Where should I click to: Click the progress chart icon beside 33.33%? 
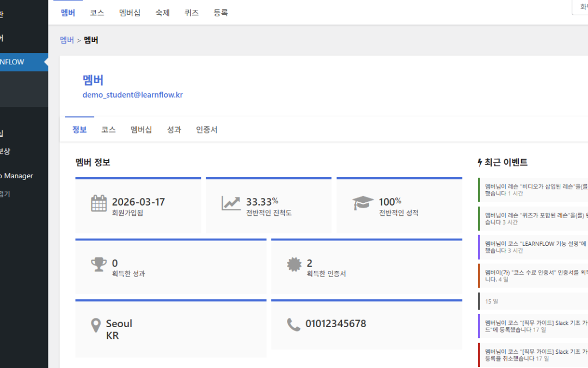click(x=231, y=203)
